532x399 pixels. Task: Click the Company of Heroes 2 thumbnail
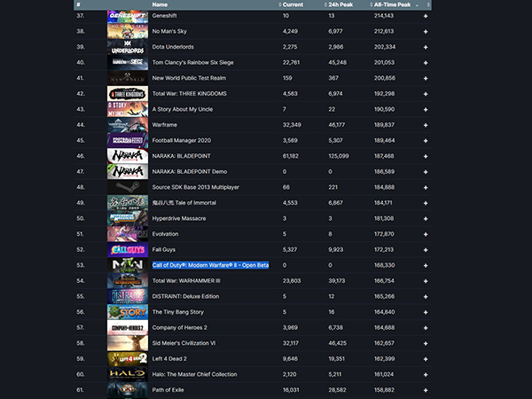(128, 328)
